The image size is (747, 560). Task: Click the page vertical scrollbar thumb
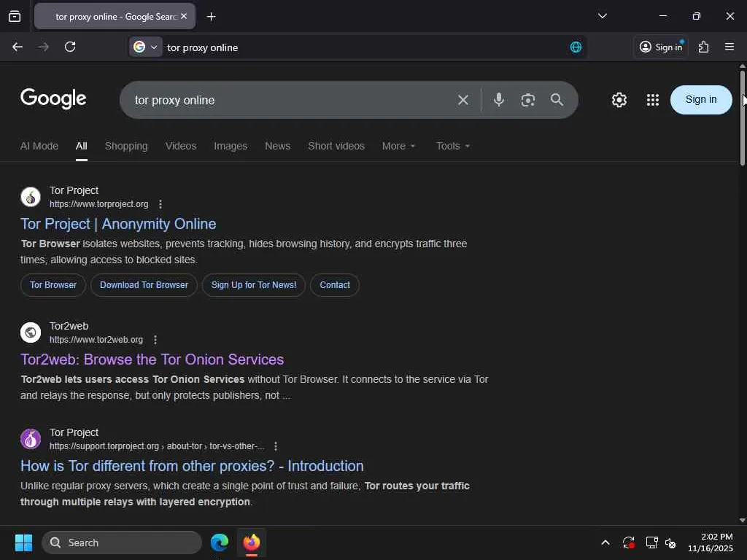742,118
